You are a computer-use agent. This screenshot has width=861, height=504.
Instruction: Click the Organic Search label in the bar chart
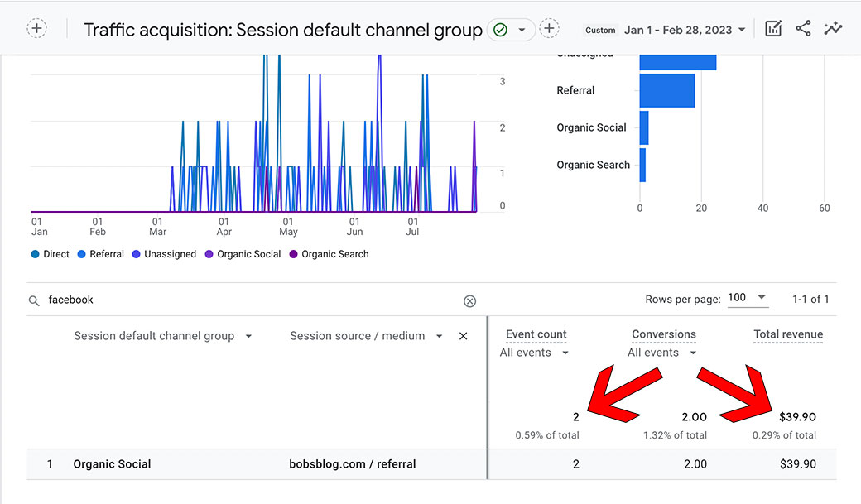click(x=593, y=166)
